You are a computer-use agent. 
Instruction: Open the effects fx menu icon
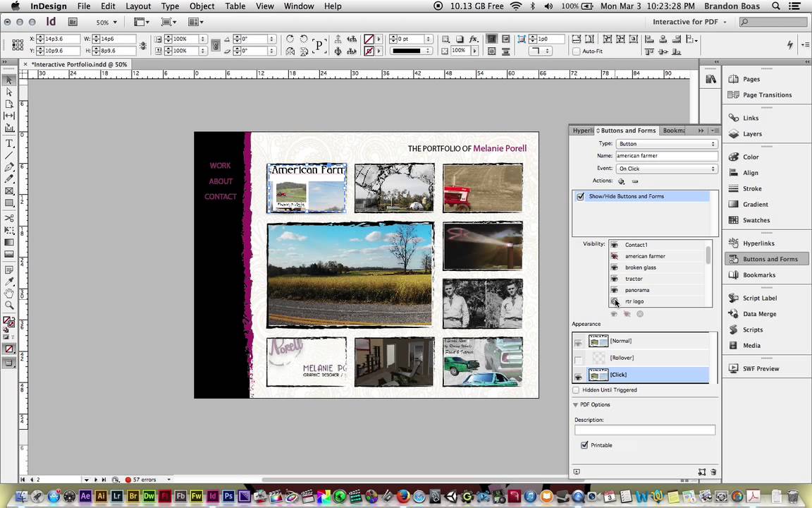pos(474,39)
